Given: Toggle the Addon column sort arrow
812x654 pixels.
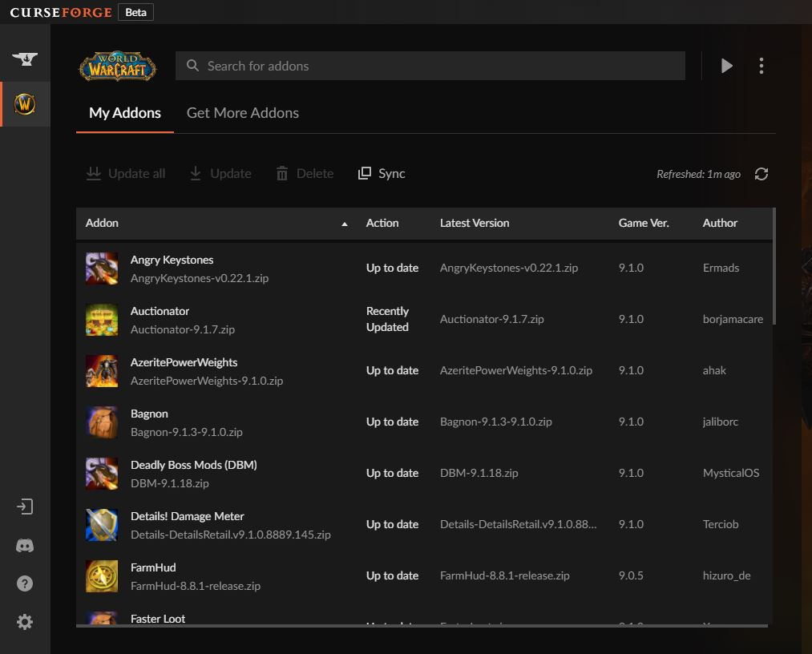Looking at the screenshot, I should (x=345, y=224).
